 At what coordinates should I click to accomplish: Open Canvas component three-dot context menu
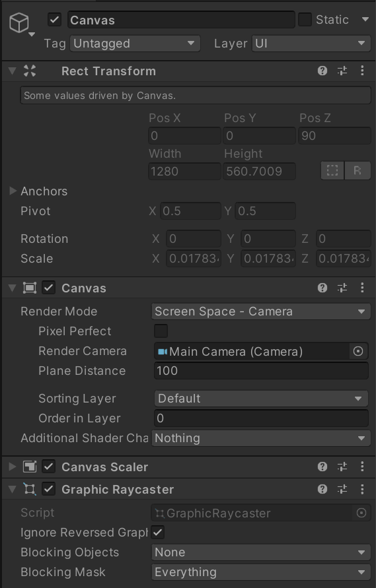(362, 288)
